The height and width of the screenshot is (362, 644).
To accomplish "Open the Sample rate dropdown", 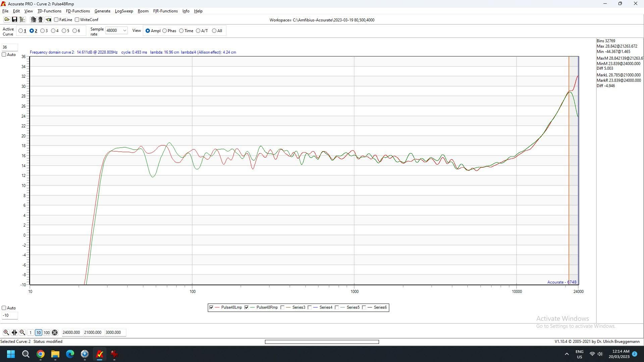I will coord(124,31).
